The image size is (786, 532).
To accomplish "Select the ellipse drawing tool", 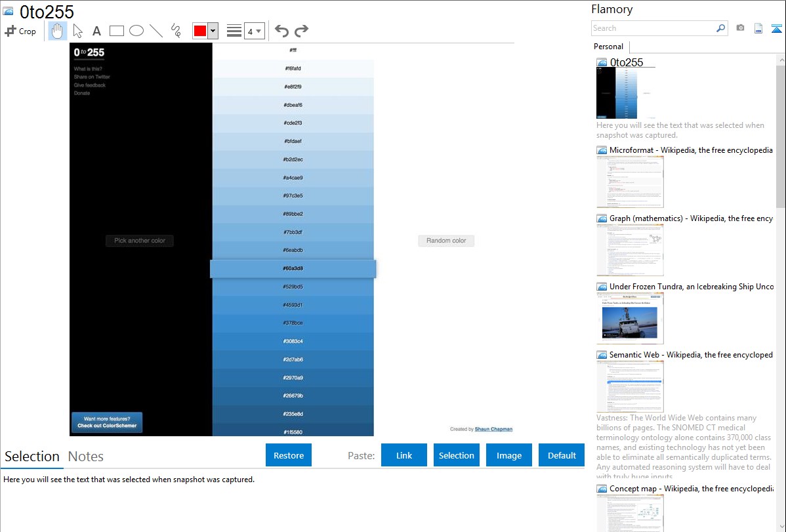I will click(x=136, y=31).
